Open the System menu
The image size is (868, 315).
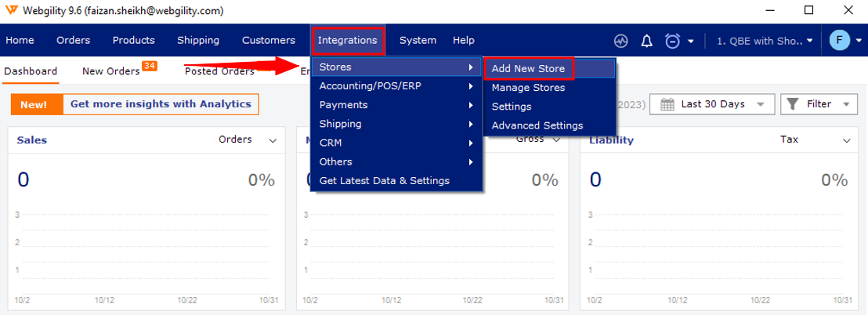click(418, 41)
